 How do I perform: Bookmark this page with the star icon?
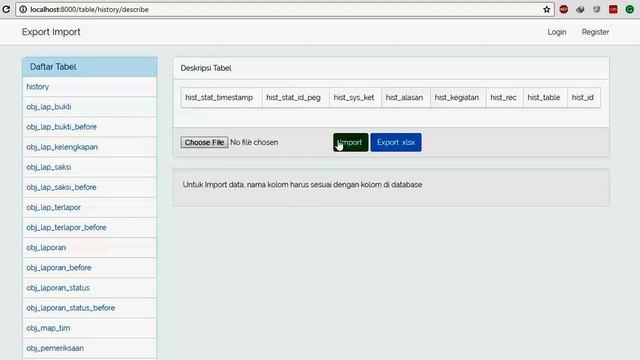547,9
